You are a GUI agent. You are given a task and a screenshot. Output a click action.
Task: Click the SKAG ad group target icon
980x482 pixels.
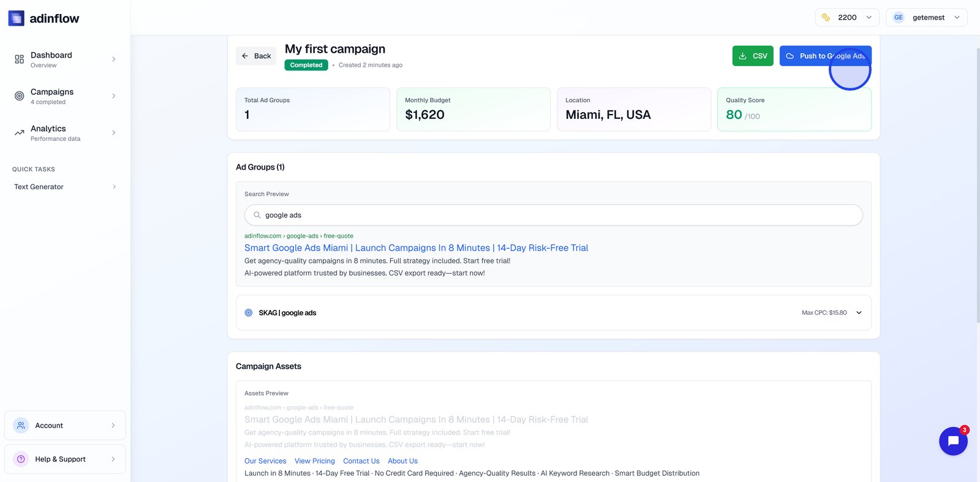pyautogui.click(x=249, y=313)
